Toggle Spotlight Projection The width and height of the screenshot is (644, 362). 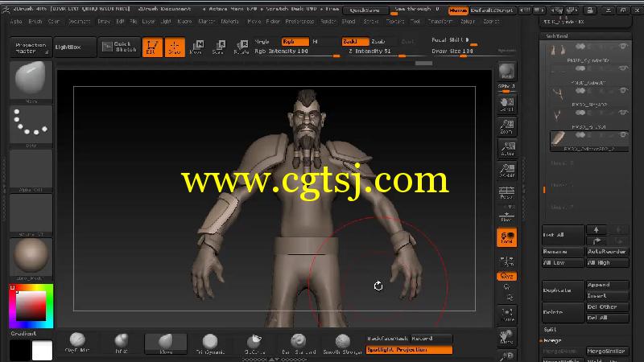click(x=409, y=350)
